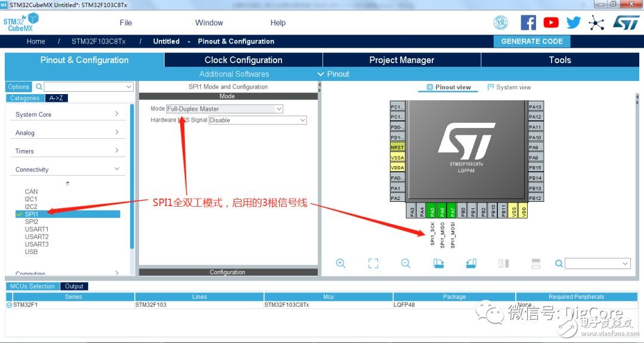Open the Mode Full-Duplex Master dropdown
This screenshot has width=644, height=343.
[225, 109]
